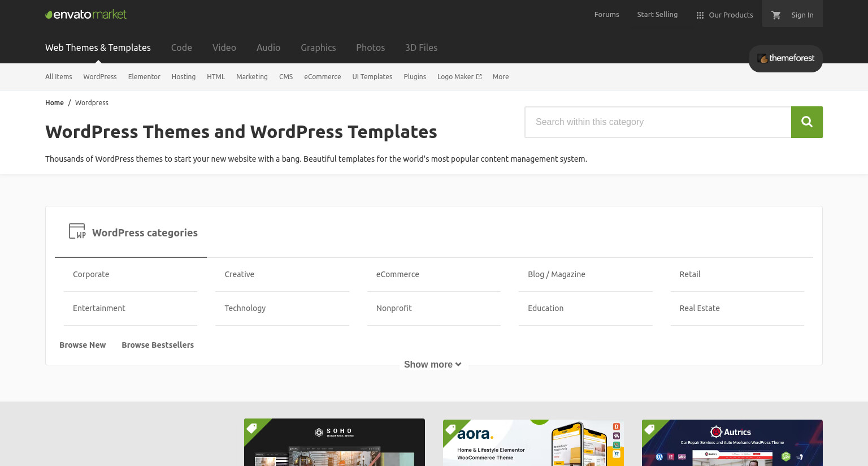Open the Graphics section
The image size is (868, 466).
pyautogui.click(x=318, y=48)
